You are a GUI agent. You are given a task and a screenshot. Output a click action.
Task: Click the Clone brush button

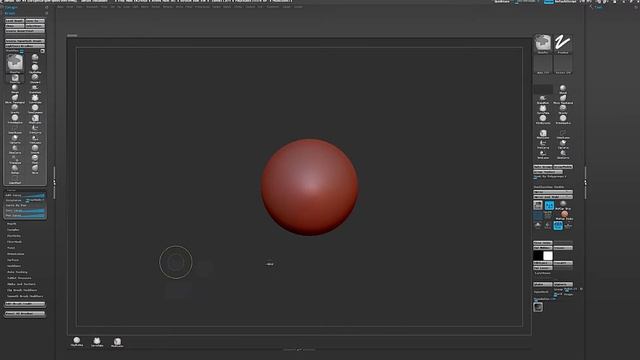[x=15, y=26]
